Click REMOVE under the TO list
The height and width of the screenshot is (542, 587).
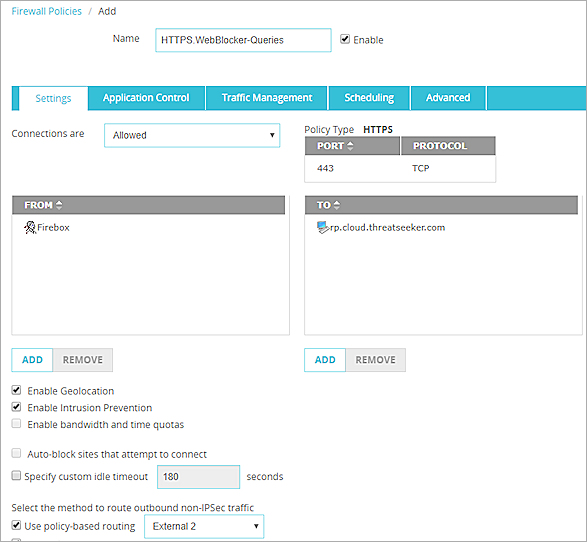click(x=375, y=360)
